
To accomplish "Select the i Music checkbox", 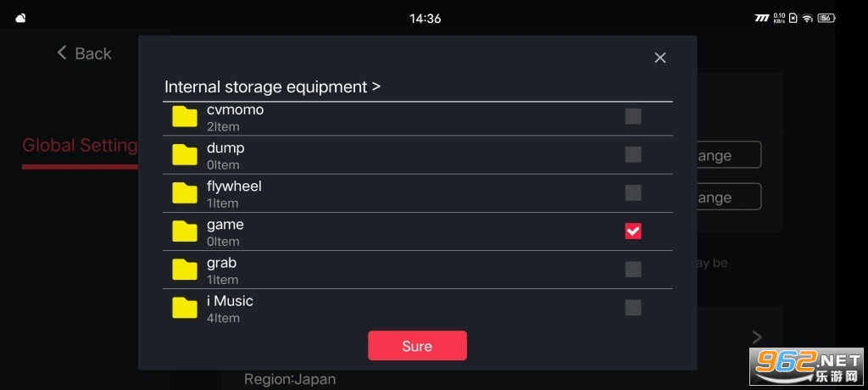I will point(633,307).
